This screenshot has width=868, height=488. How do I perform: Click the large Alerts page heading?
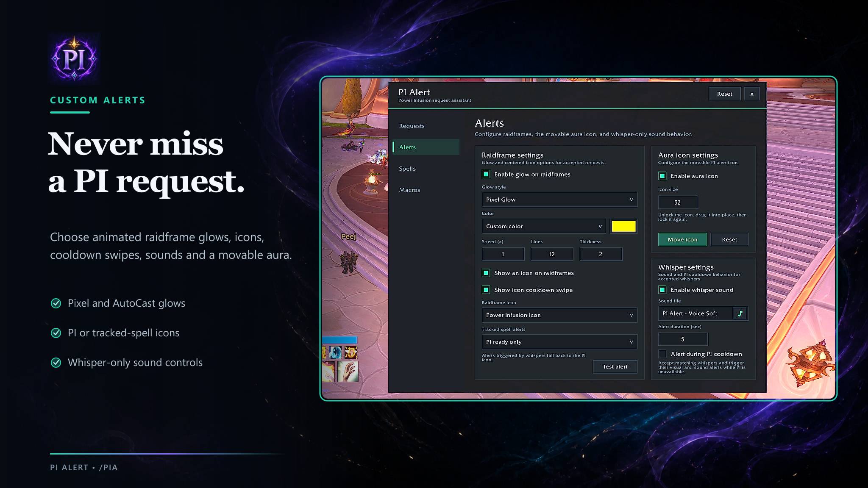(x=489, y=123)
